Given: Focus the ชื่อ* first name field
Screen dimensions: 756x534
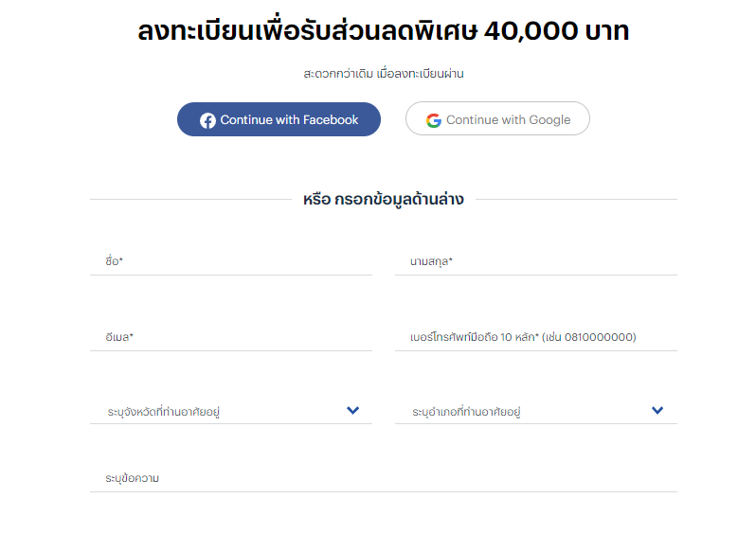Looking at the screenshot, I should [x=231, y=261].
